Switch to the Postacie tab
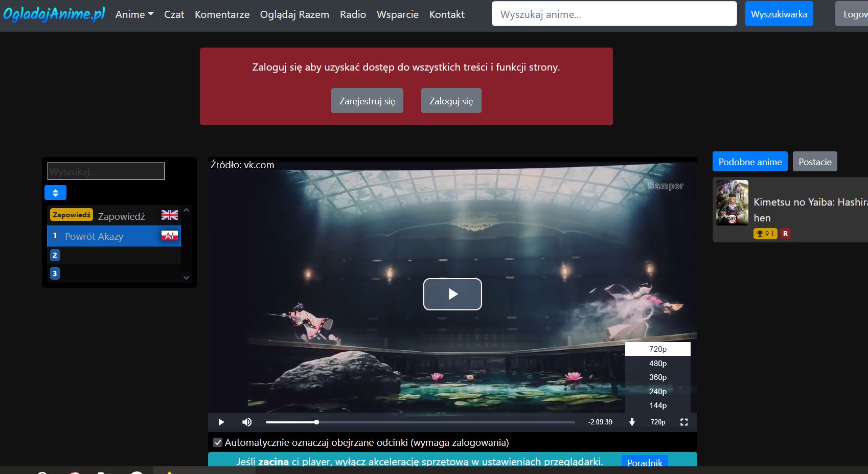Screen dimensions: 868x474 click(814, 162)
